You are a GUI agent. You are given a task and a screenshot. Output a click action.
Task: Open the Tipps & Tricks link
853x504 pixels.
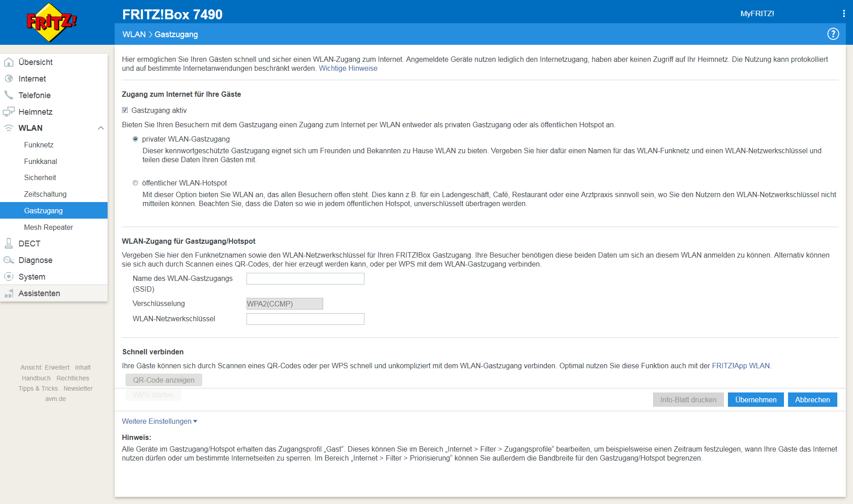(38, 388)
